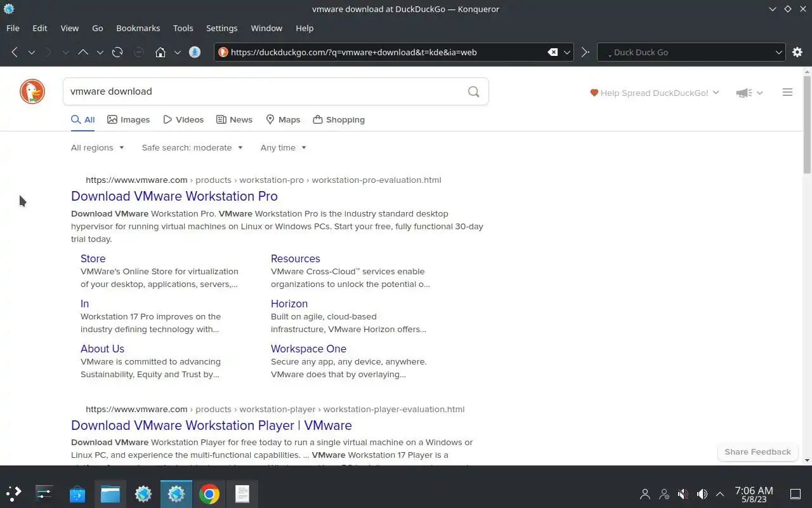Image resolution: width=812 pixels, height=508 pixels.
Task: Open the text document taskbar item
Action: [242, 493]
